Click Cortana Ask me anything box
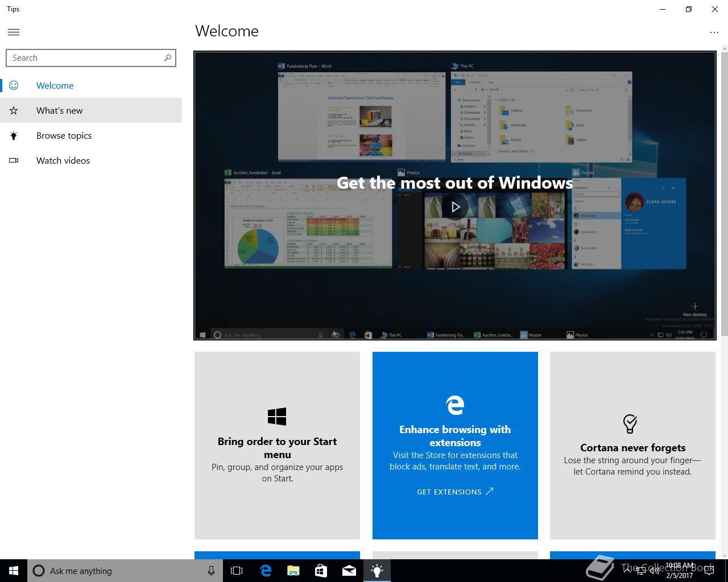This screenshot has height=582, width=728. click(x=124, y=571)
